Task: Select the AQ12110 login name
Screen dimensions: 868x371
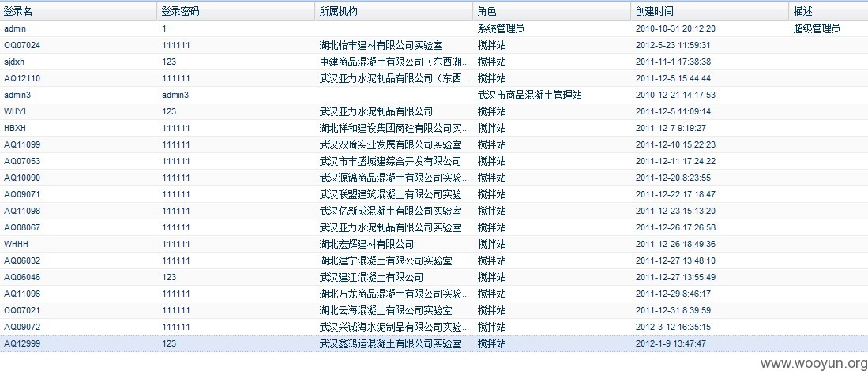Action: [22, 78]
